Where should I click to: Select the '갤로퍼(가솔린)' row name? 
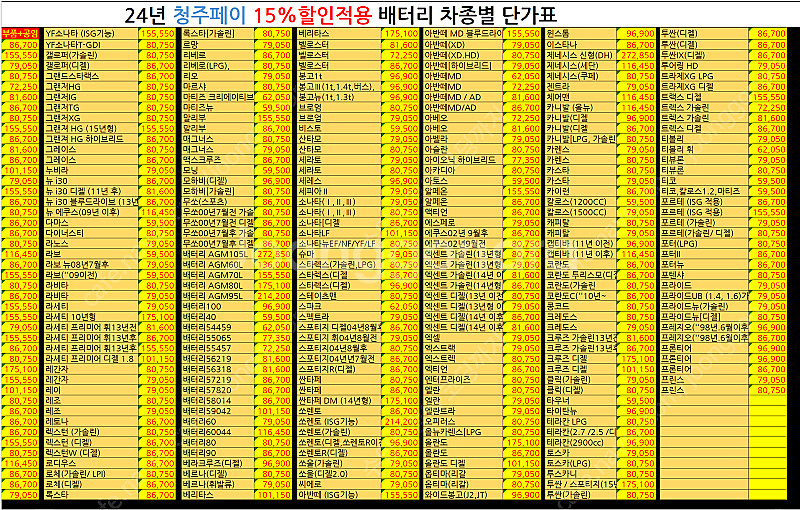pyautogui.click(x=91, y=55)
